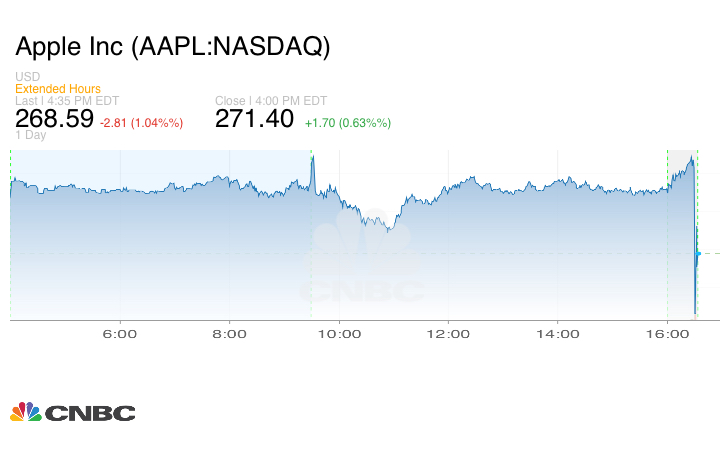Click the USD currency label
The height and width of the screenshot is (450, 720).
(28, 77)
